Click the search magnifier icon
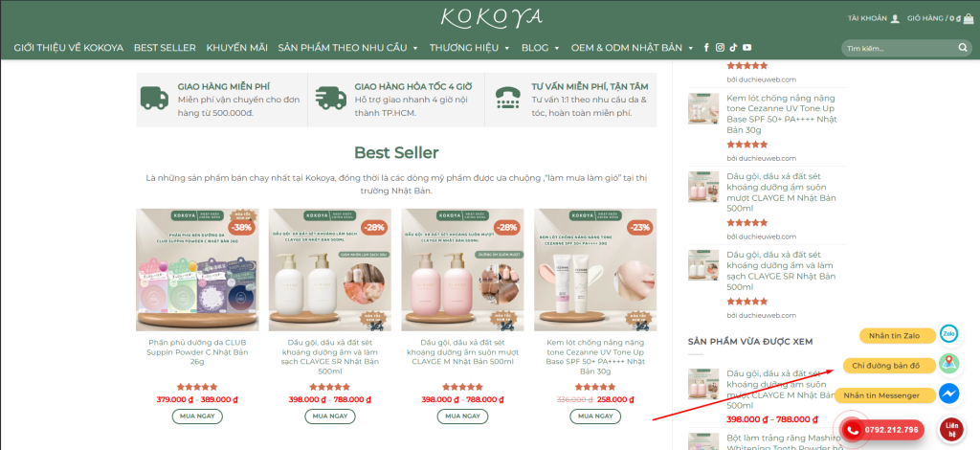 pyautogui.click(x=963, y=48)
